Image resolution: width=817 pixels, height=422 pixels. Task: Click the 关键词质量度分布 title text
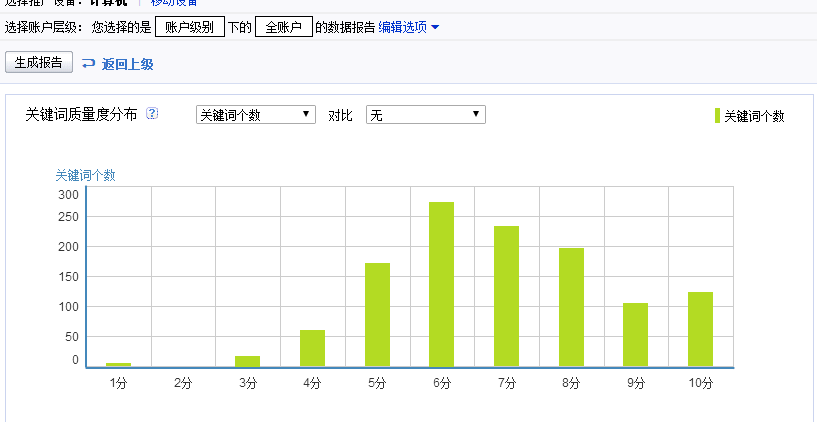81,114
